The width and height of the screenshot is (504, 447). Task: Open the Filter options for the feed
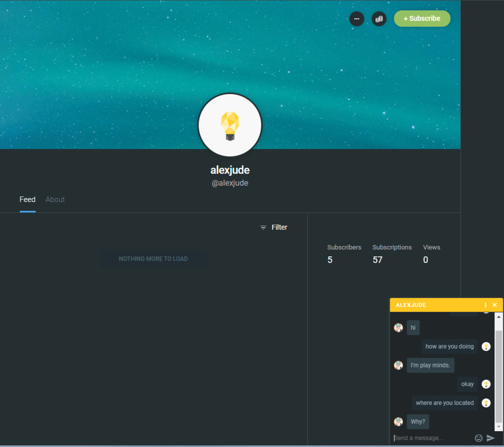click(274, 227)
